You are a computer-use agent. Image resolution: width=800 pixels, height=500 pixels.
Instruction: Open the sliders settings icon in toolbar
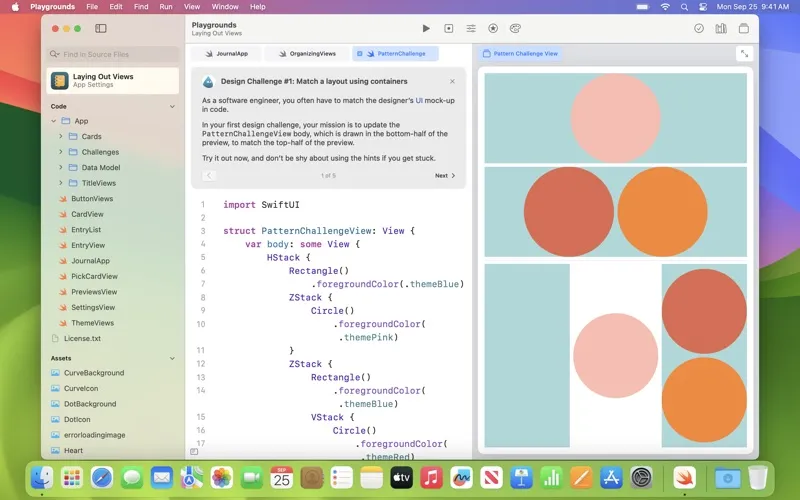click(471, 29)
